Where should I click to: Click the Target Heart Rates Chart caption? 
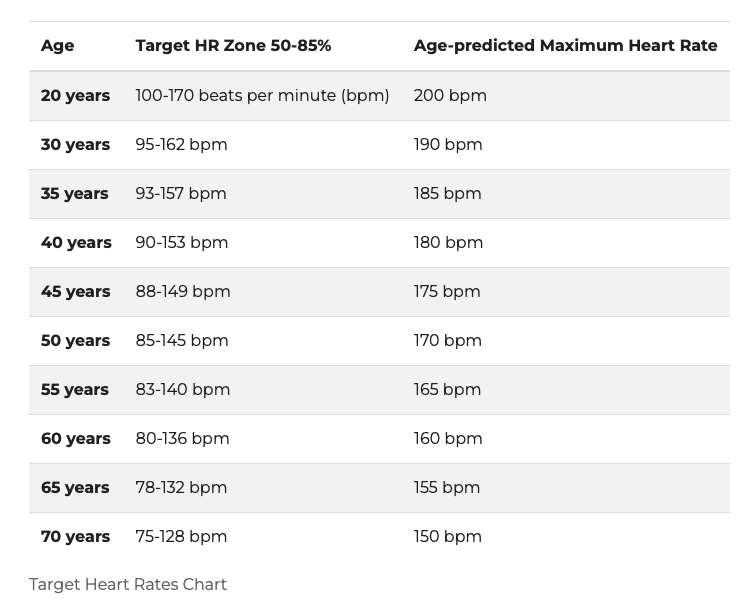tap(128, 585)
